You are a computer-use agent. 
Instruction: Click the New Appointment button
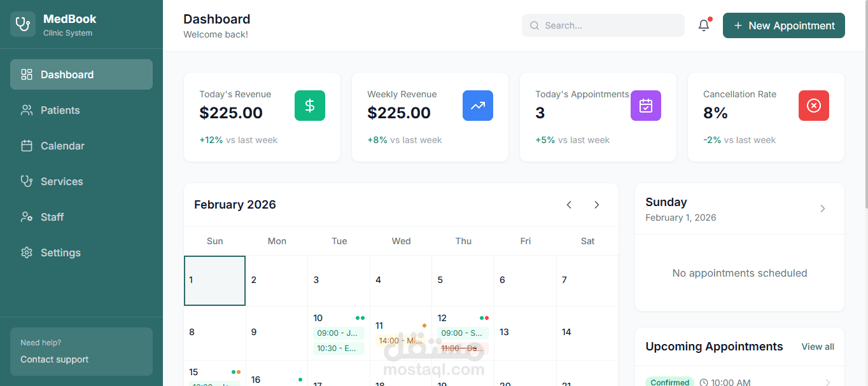pyautogui.click(x=784, y=25)
